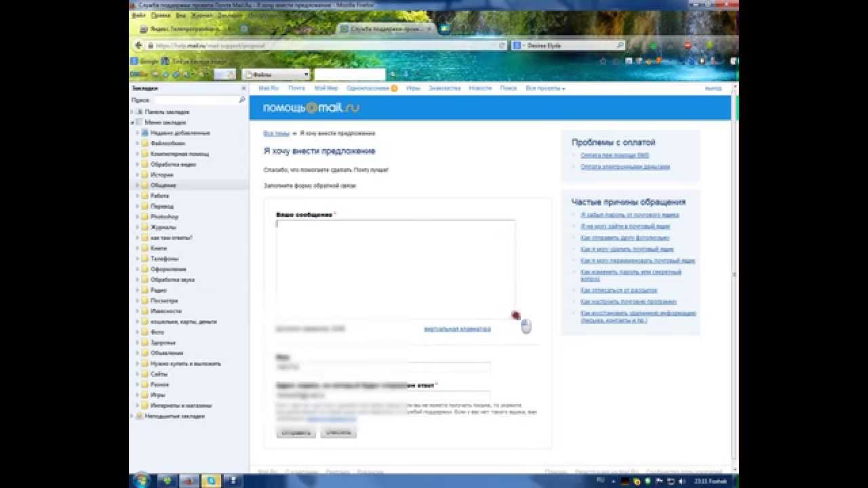Viewport: 868px width, 488px height.
Task: Click the reload icon in address bar
Action: (x=502, y=45)
